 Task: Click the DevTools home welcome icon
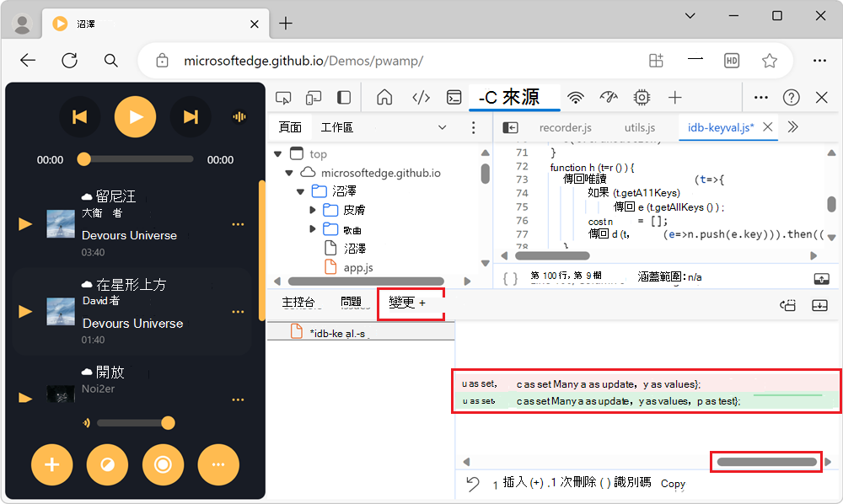[x=384, y=98]
